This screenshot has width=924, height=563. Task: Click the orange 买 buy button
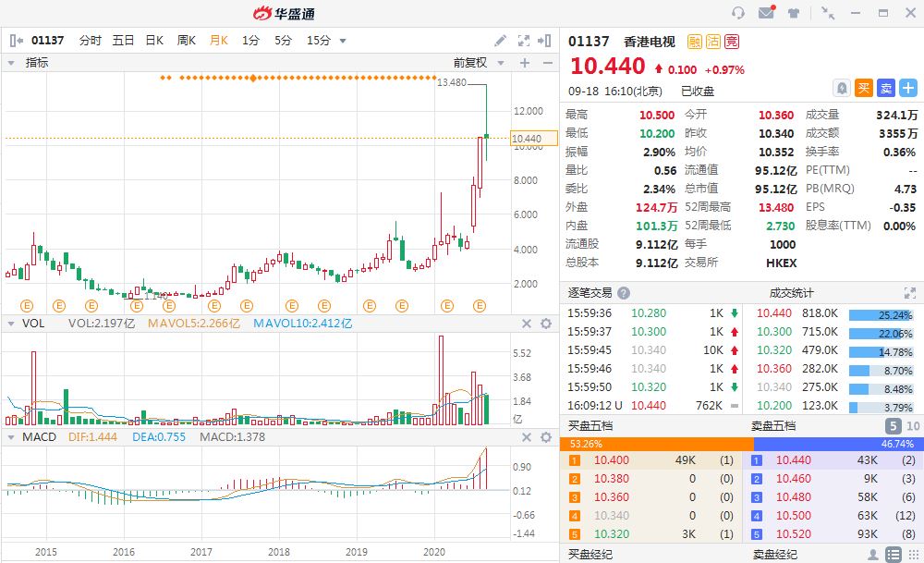864,89
